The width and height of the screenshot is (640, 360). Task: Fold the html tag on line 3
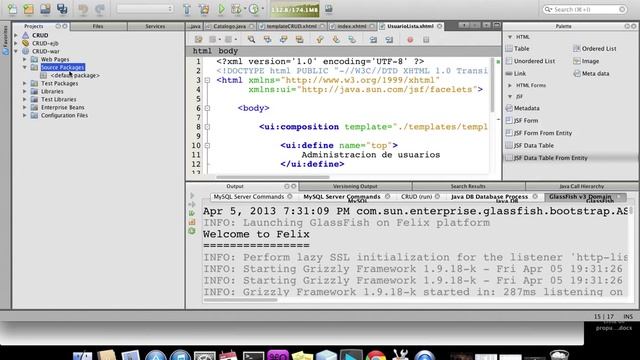pyautogui.click(x=207, y=80)
